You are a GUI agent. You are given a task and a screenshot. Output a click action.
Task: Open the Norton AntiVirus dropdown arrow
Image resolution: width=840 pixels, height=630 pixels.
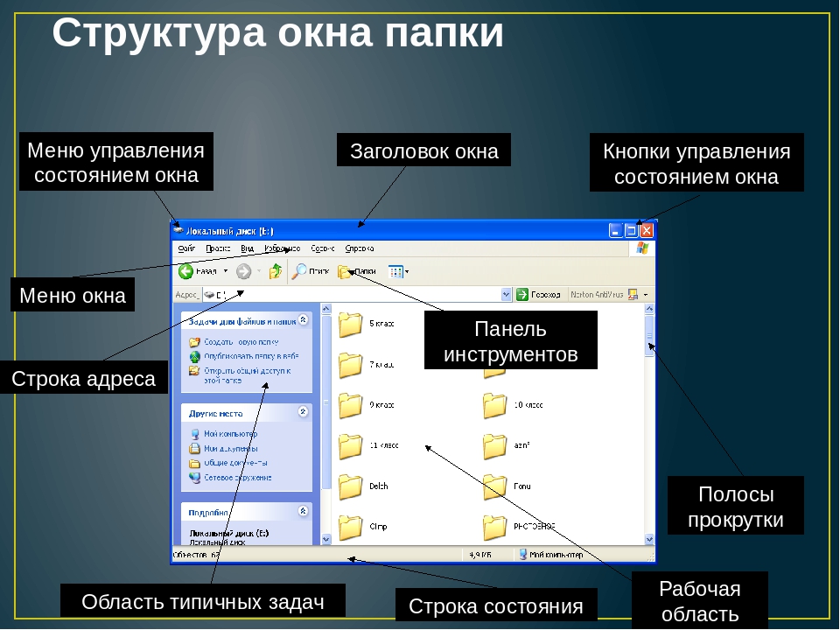tap(646, 295)
